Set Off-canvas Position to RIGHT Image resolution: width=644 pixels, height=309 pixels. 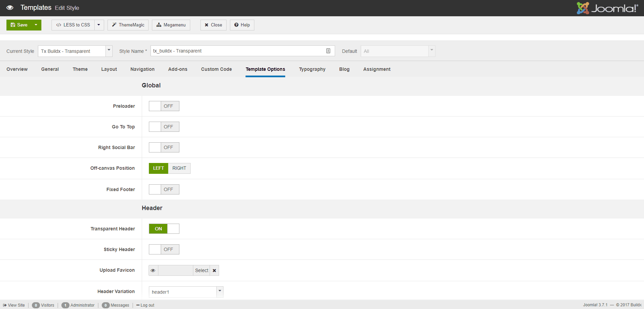(x=179, y=168)
